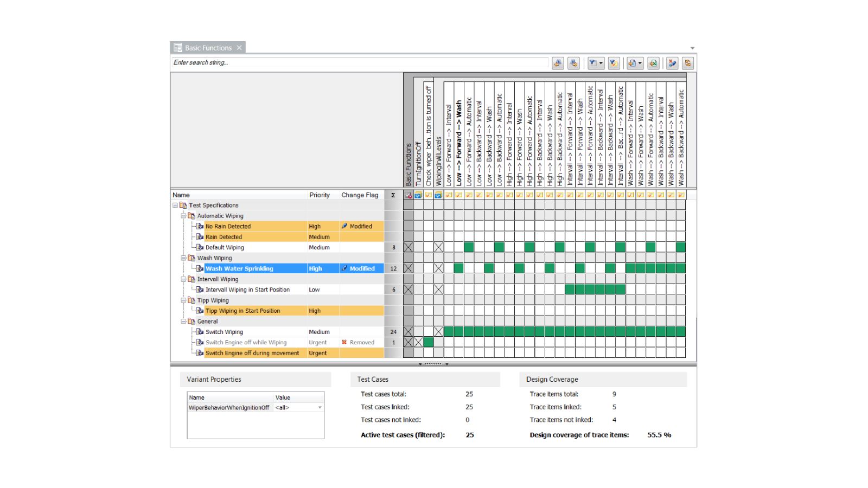This screenshot has height=488, width=868.
Task: Click the Priority High cell of Tipp Wiping
Action: pos(323,311)
